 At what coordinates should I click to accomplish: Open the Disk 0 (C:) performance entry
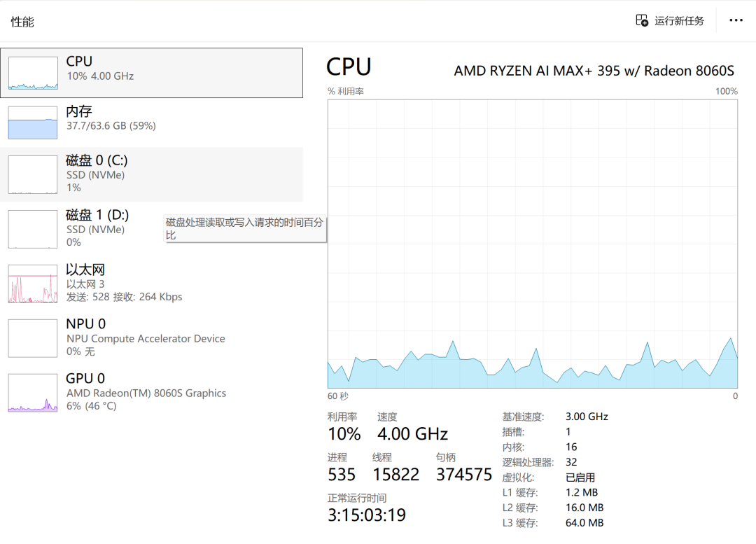151,174
